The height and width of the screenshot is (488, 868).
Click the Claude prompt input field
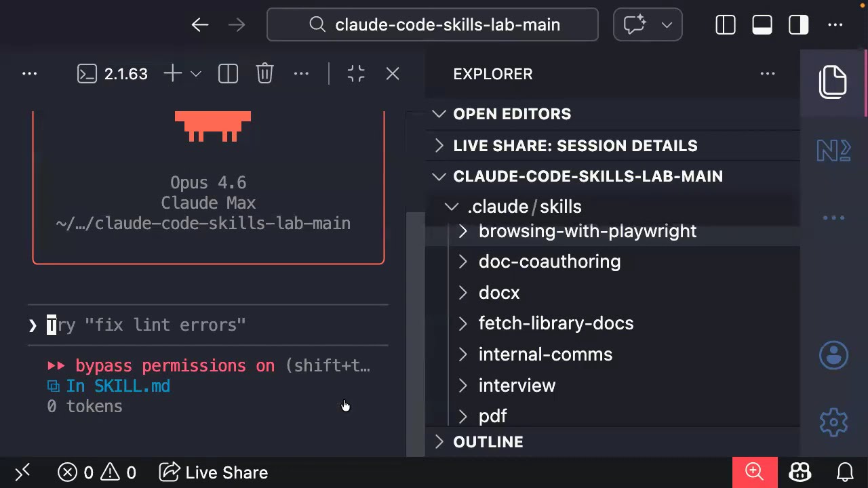(x=208, y=325)
